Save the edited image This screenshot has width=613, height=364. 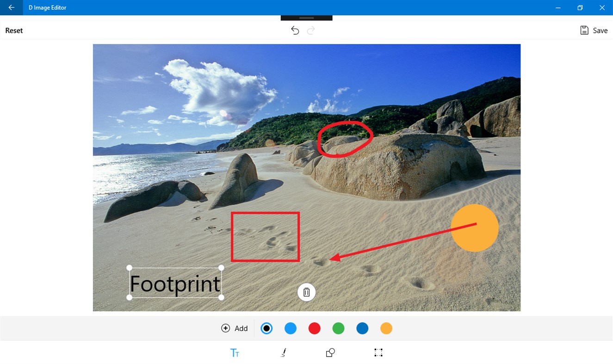[x=594, y=30]
